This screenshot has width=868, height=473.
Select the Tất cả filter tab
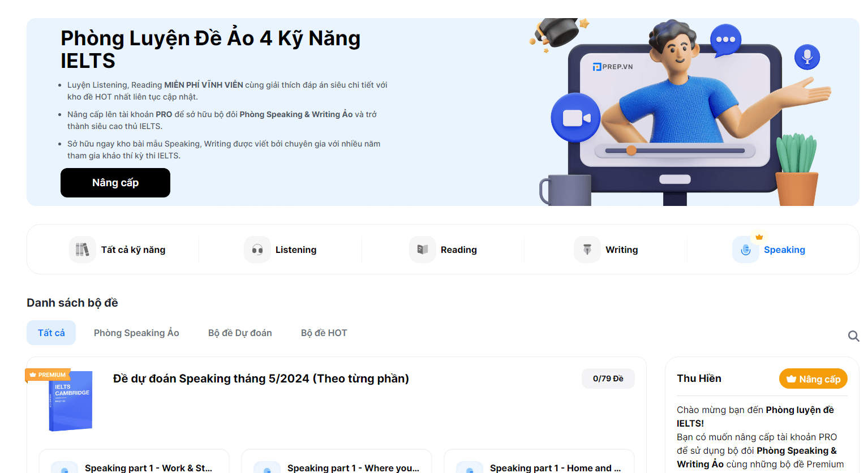51,333
